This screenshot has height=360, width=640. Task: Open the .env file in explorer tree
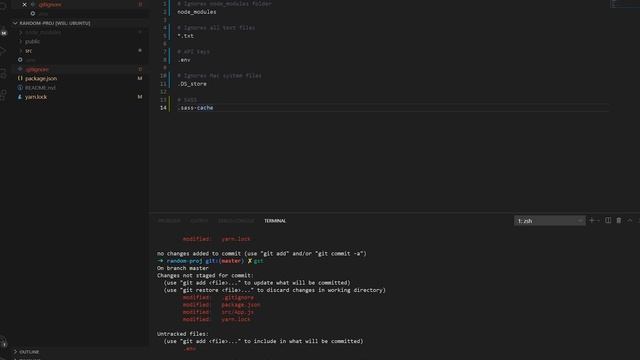click(x=31, y=60)
